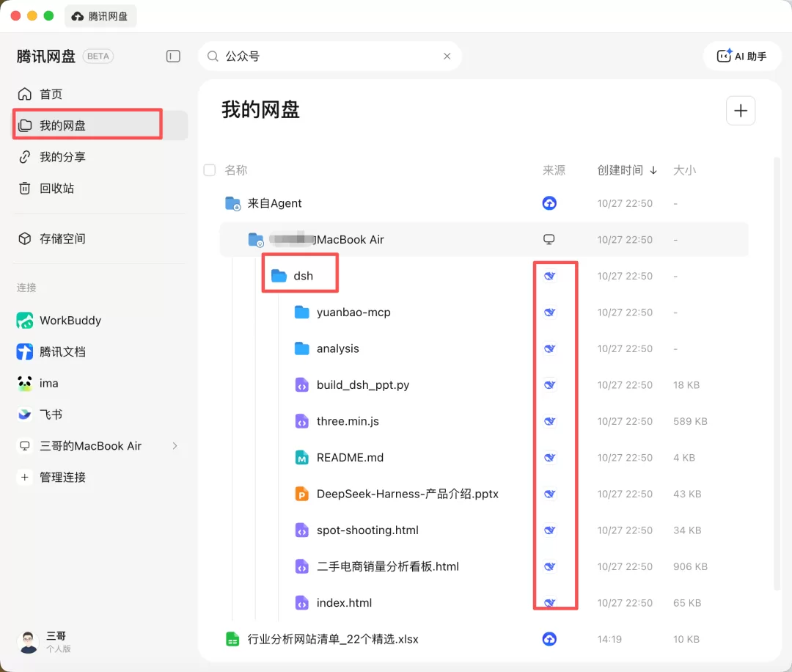Click the 三哥 avatar picture

pyautogui.click(x=28, y=642)
